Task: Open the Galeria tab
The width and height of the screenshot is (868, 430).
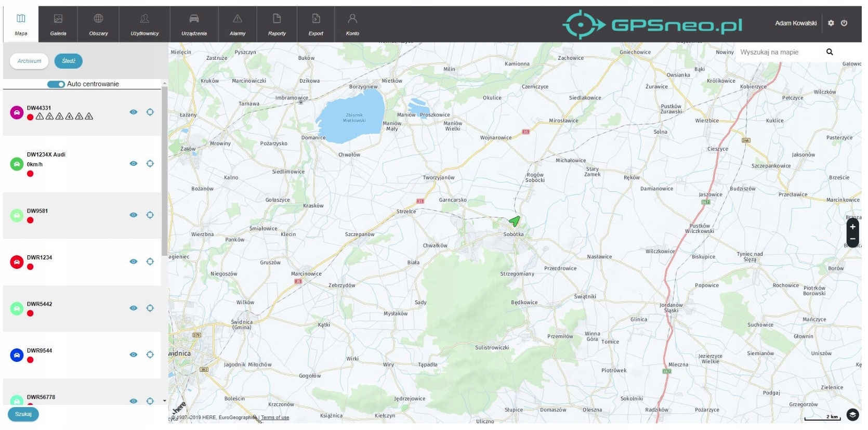Action: coord(58,24)
